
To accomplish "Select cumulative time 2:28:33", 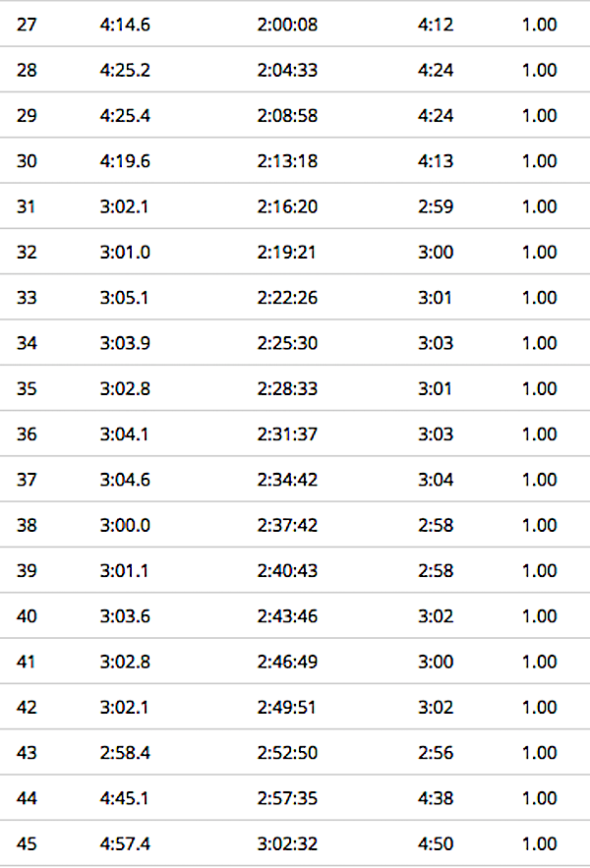I will 287,388.
